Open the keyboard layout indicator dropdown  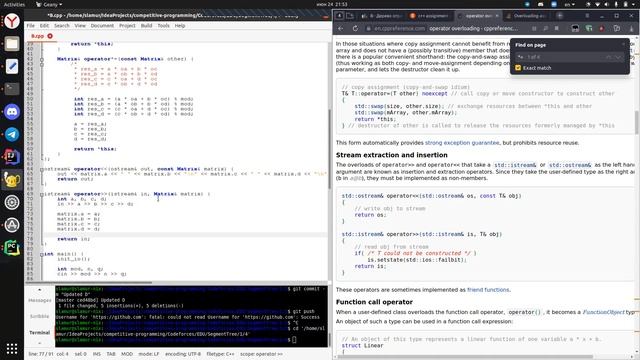[570, 4]
